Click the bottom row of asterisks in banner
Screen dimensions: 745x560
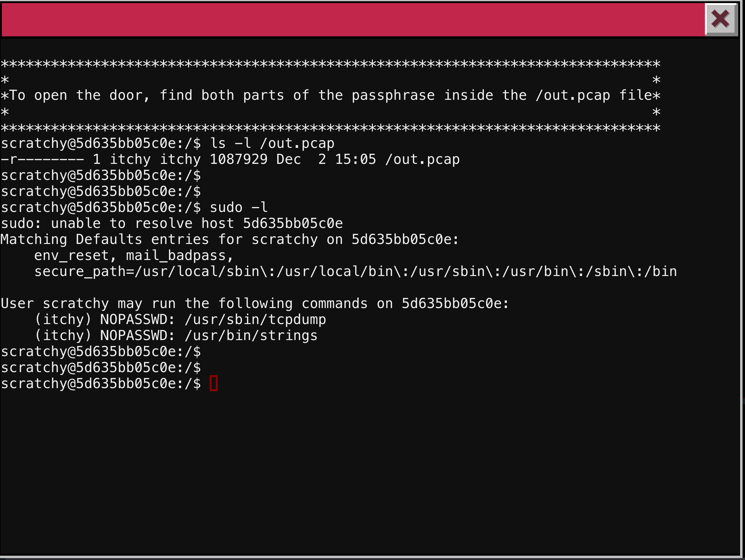(x=330, y=128)
